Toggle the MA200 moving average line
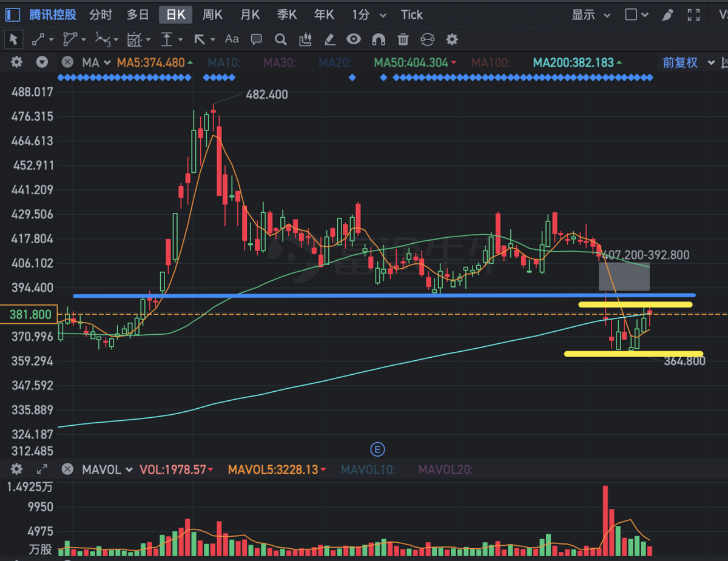 pos(578,62)
